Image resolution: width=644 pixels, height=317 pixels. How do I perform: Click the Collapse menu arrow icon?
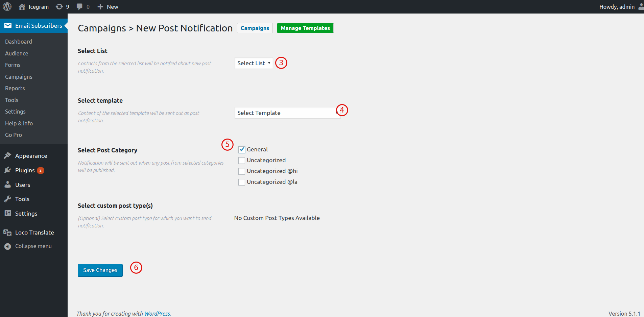click(8, 246)
